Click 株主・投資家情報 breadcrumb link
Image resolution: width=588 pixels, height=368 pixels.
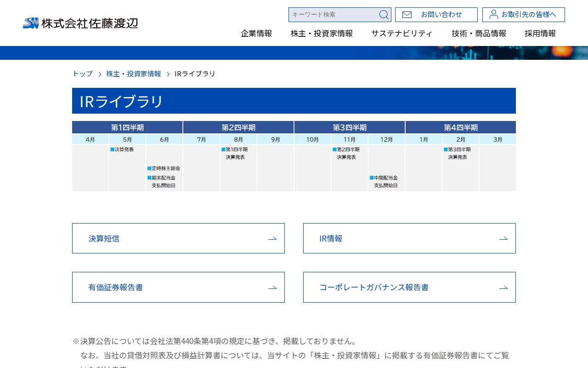[134, 74]
